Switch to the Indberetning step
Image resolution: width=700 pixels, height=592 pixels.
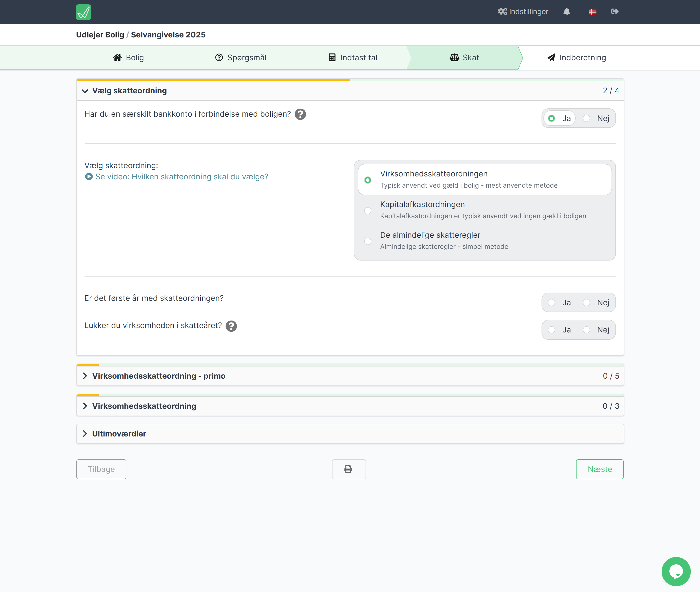576,58
